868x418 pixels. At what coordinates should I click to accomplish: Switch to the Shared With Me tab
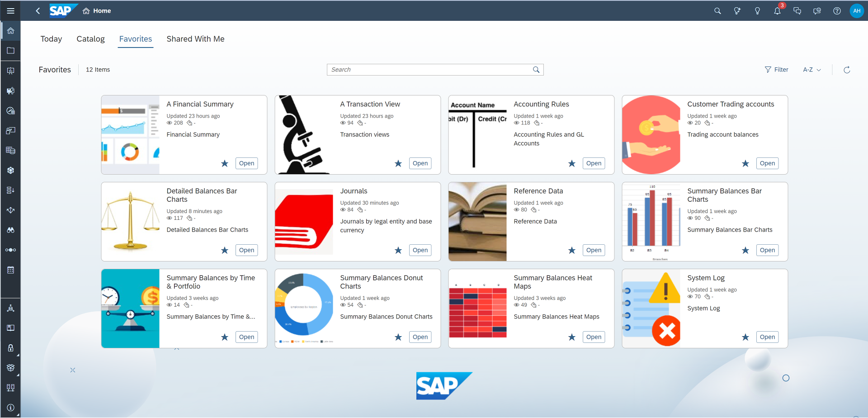click(195, 39)
